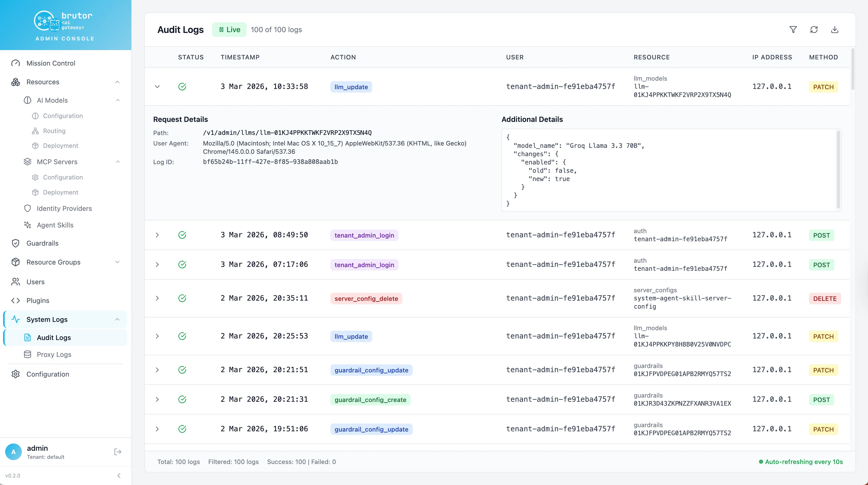Click the Proxy Logs database icon
Screen dimensions: 868x485
coord(28,354)
